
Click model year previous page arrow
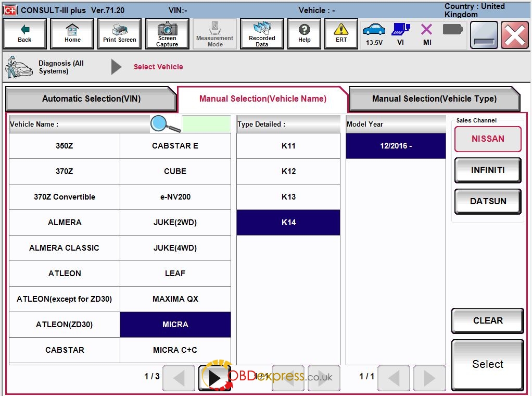[x=394, y=378]
